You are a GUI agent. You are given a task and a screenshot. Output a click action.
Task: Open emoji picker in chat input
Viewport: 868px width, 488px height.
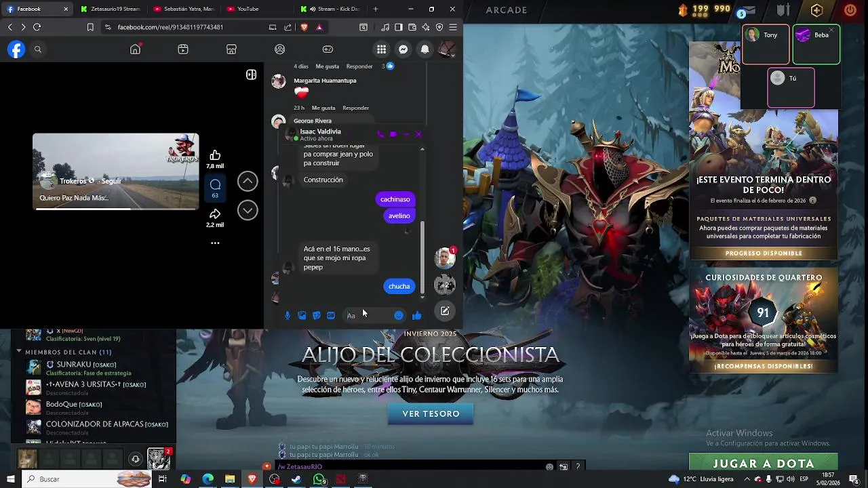coord(399,315)
